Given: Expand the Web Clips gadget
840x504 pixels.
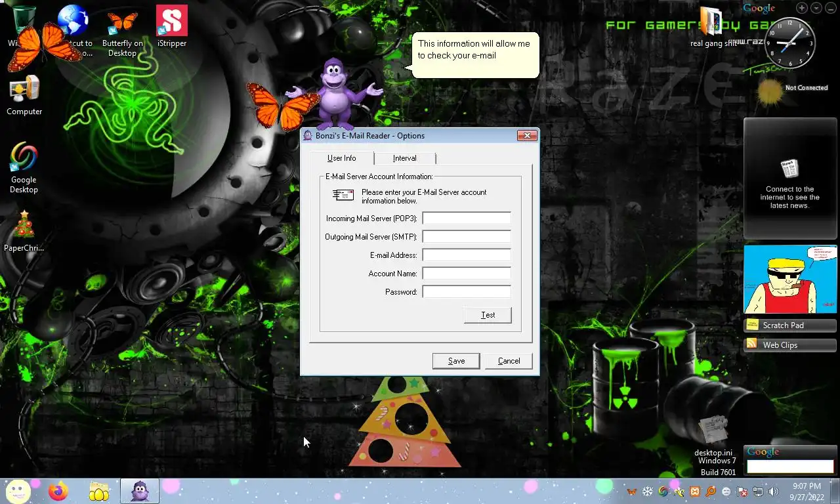Looking at the screenshot, I should point(790,345).
